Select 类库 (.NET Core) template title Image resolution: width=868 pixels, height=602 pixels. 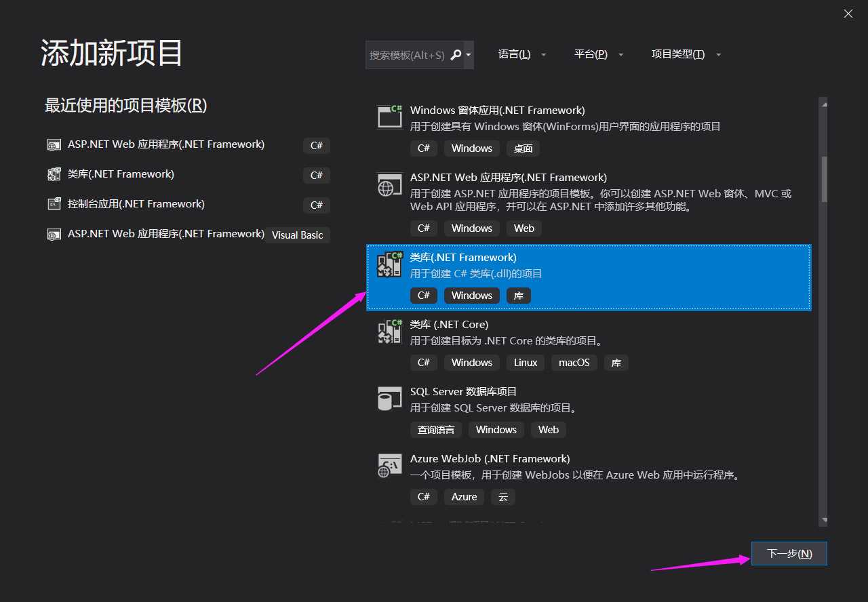click(x=449, y=324)
